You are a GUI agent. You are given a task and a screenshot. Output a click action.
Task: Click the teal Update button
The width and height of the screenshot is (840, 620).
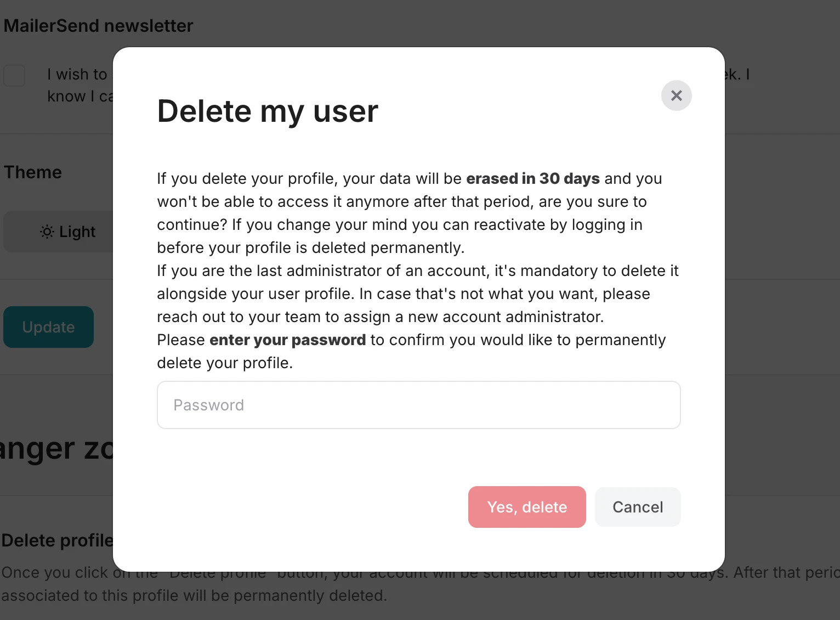point(48,327)
